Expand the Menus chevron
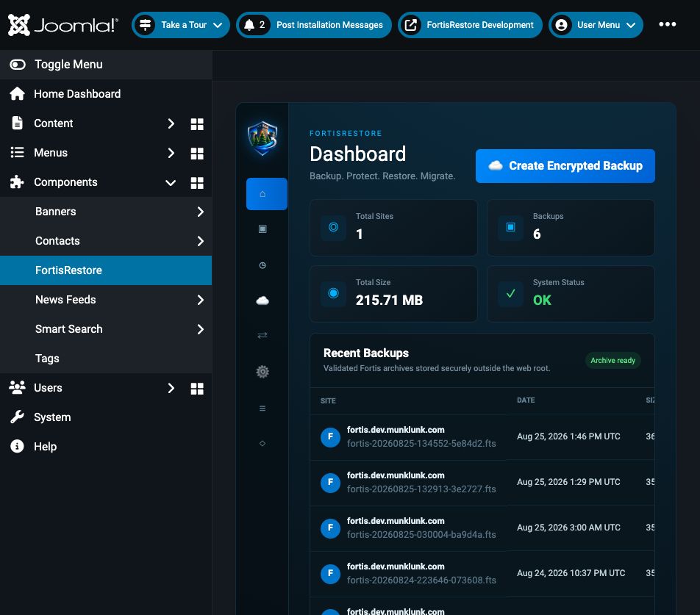 click(x=171, y=153)
